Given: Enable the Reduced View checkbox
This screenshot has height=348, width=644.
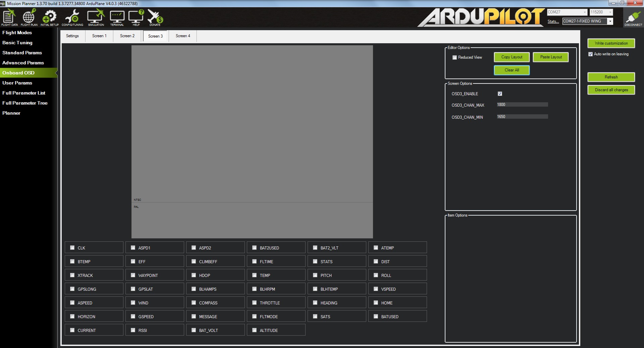Looking at the screenshot, I should point(454,58).
